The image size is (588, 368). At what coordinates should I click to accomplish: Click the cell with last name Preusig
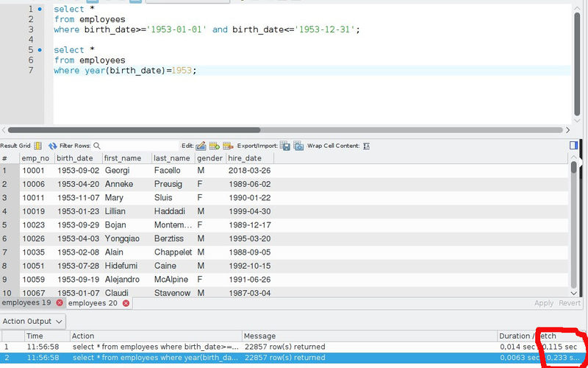(x=168, y=184)
